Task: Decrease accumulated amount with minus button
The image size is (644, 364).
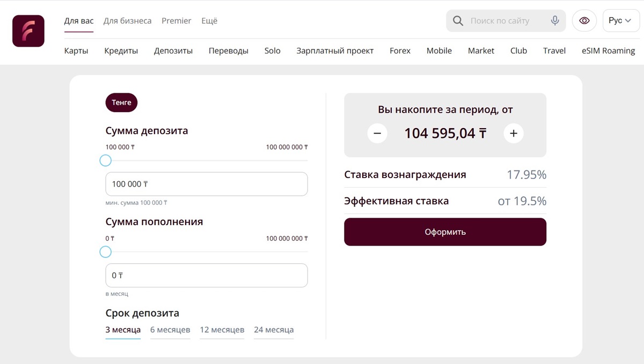Action: [x=377, y=133]
